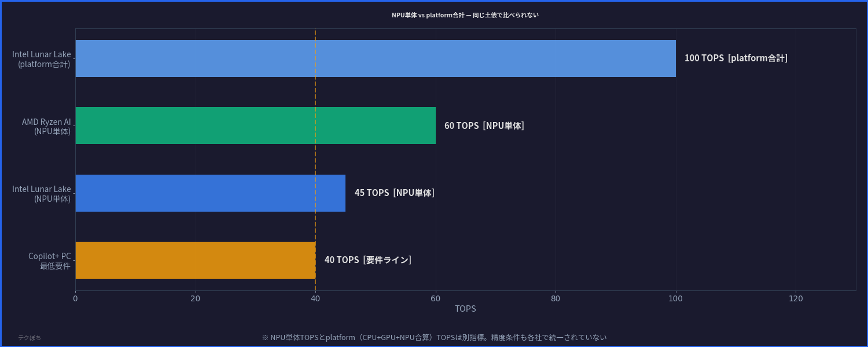
Task: Select the blue Intel Lunar Lake NPU単体 bar
Action: tap(211, 193)
